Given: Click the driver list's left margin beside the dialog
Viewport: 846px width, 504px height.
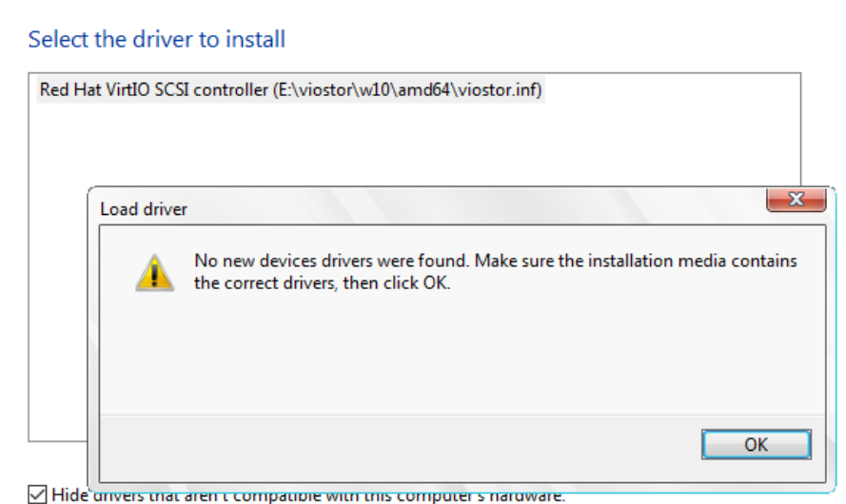Looking at the screenshot, I should tap(58, 313).
